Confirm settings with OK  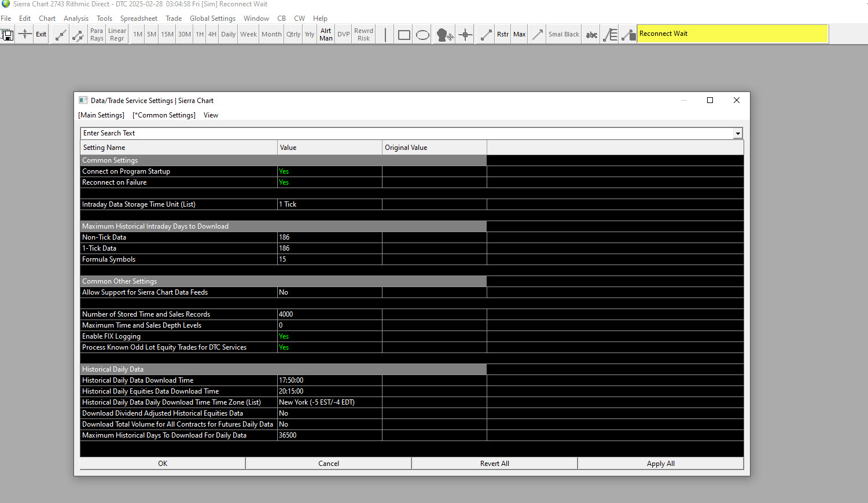pos(163,464)
